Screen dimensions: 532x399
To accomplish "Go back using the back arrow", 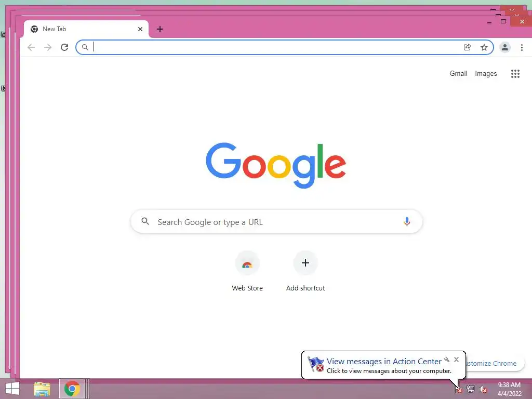I will [x=31, y=47].
